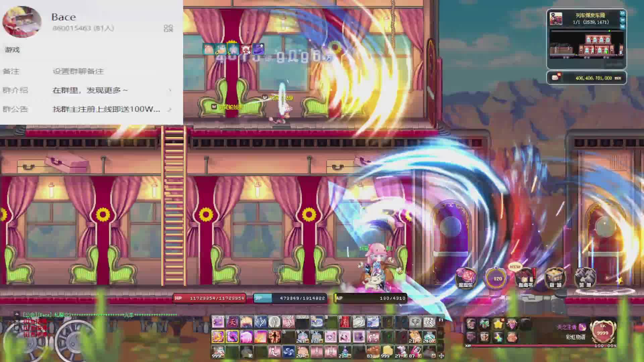Select the 游戏 category label
The image size is (644, 362).
tap(12, 50)
